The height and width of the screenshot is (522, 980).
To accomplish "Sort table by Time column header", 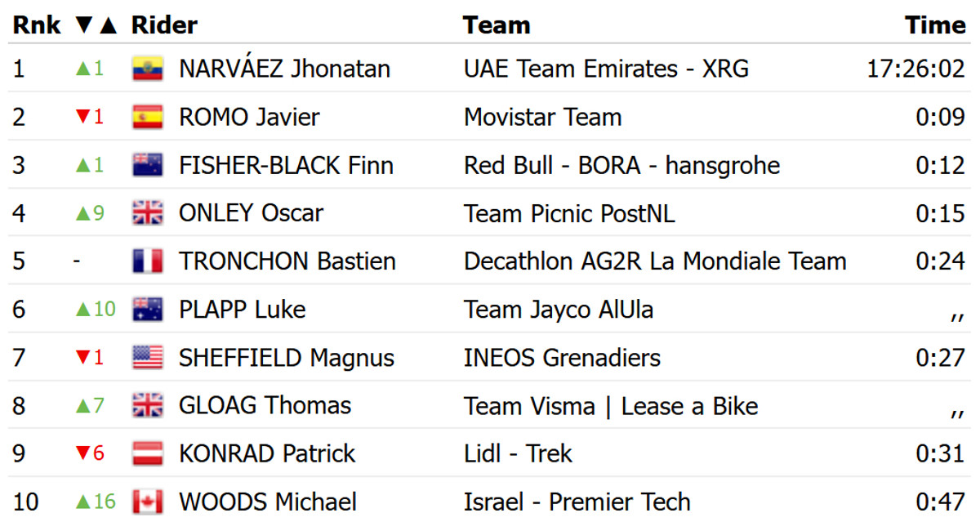I will (934, 25).
